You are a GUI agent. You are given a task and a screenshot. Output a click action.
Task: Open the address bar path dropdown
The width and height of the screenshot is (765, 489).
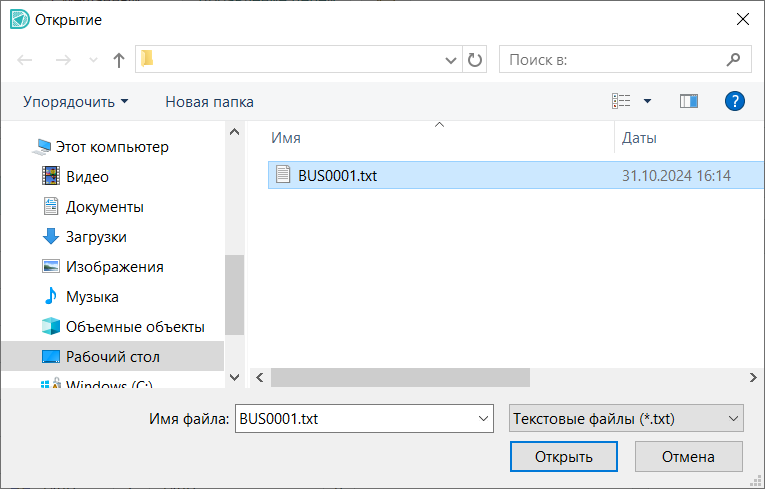coord(451,60)
